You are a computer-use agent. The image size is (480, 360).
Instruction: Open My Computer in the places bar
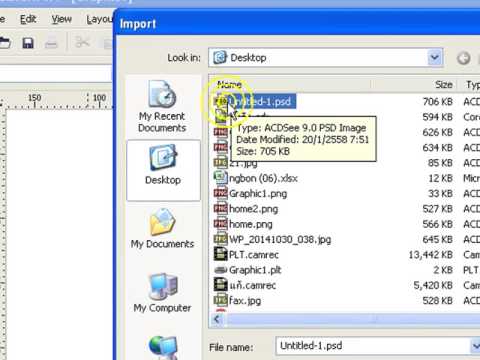click(x=162, y=293)
